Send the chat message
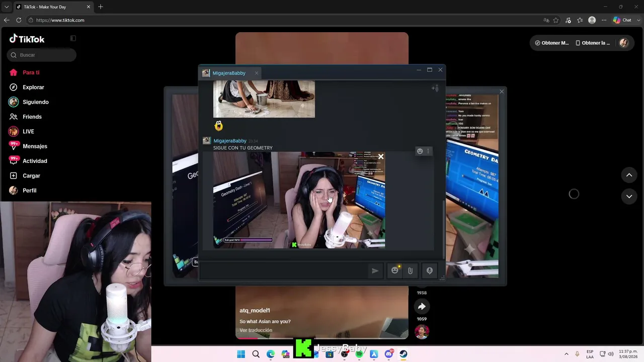 (x=375, y=270)
